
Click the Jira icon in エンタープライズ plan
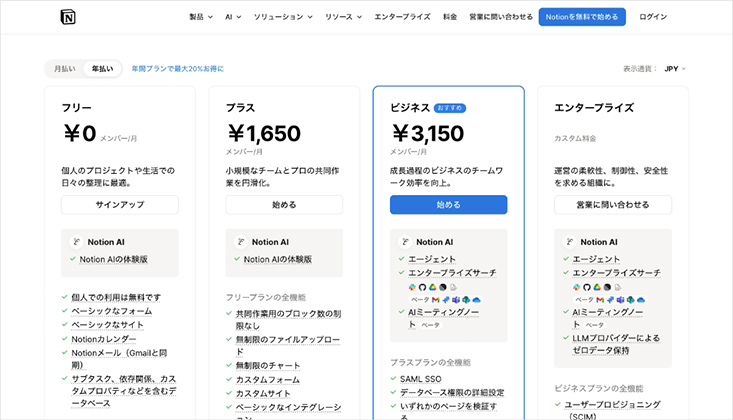(x=611, y=300)
